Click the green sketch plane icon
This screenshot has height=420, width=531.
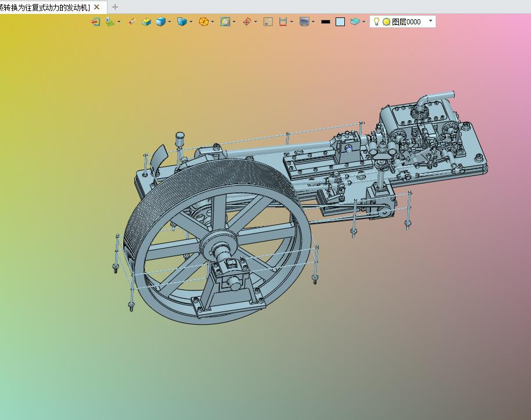pos(110,22)
